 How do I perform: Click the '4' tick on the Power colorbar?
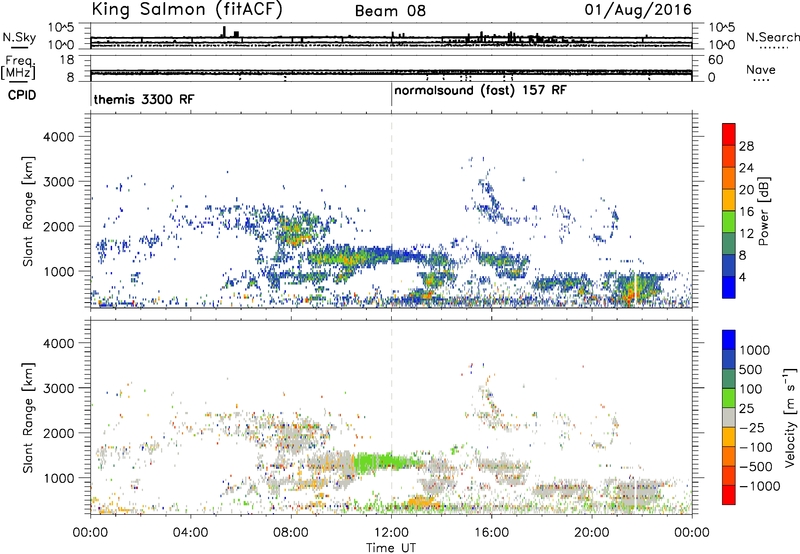click(742, 277)
